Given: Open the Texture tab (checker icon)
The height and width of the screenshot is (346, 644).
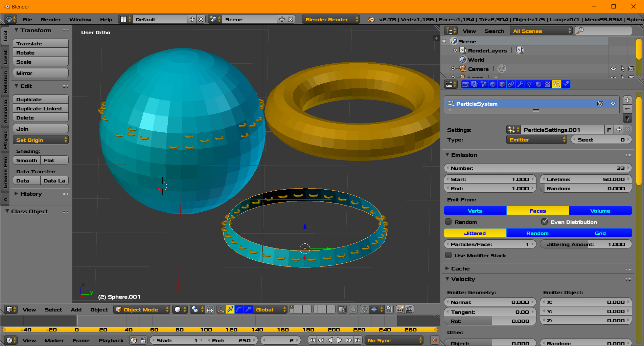Looking at the screenshot, I should (548, 84).
